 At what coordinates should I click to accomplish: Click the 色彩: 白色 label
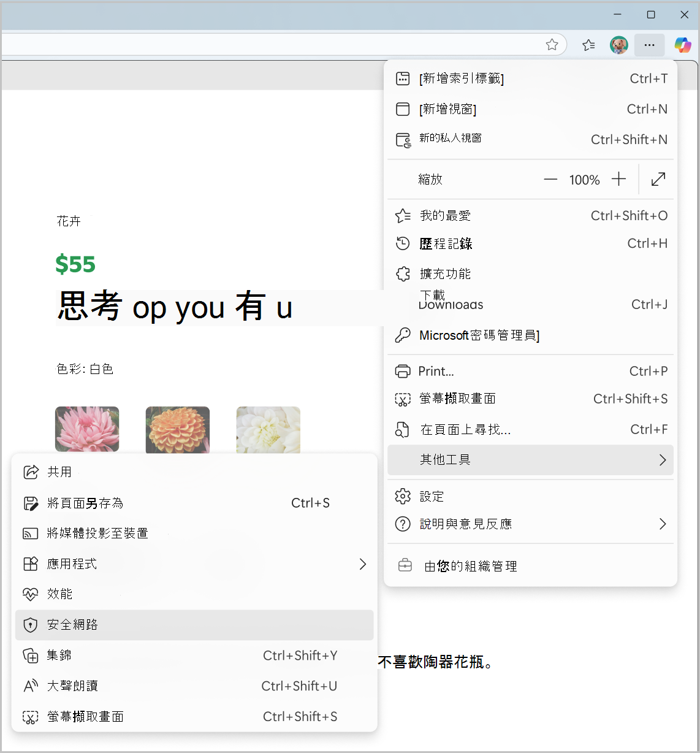(85, 369)
